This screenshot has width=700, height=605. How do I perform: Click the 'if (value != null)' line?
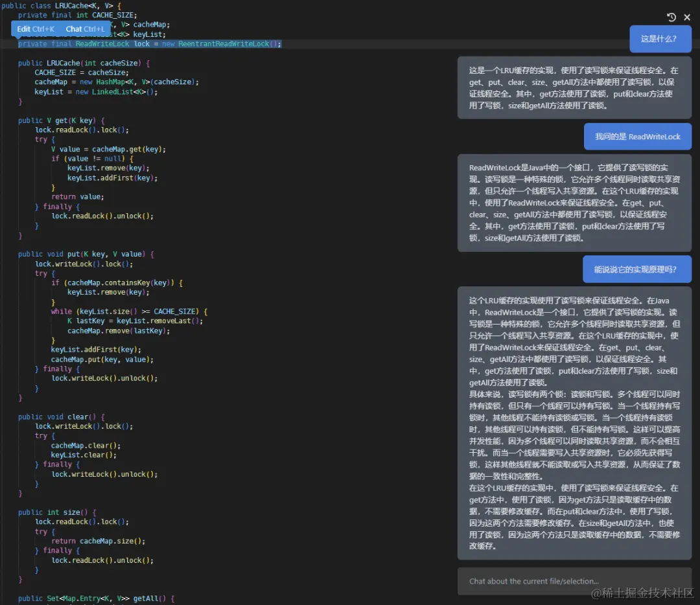click(x=93, y=159)
